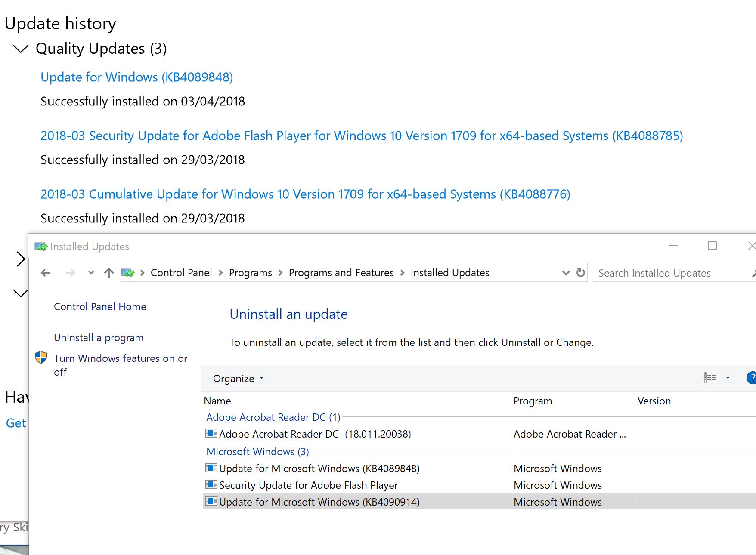This screenshot has height=555, width=756.
Task: Open Turn Windows features on or off
Action: click(121, 365)
